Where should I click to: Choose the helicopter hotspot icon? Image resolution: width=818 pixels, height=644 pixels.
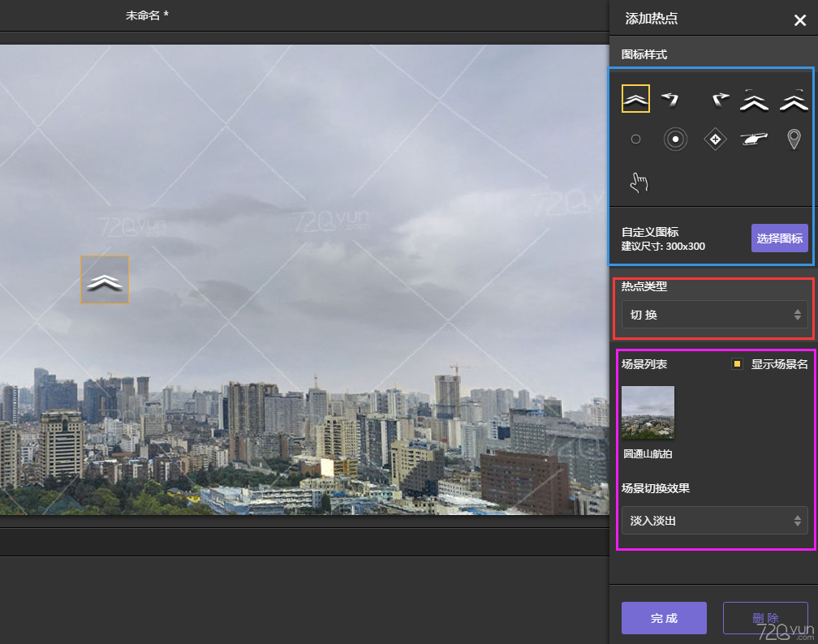pos(755,140)
